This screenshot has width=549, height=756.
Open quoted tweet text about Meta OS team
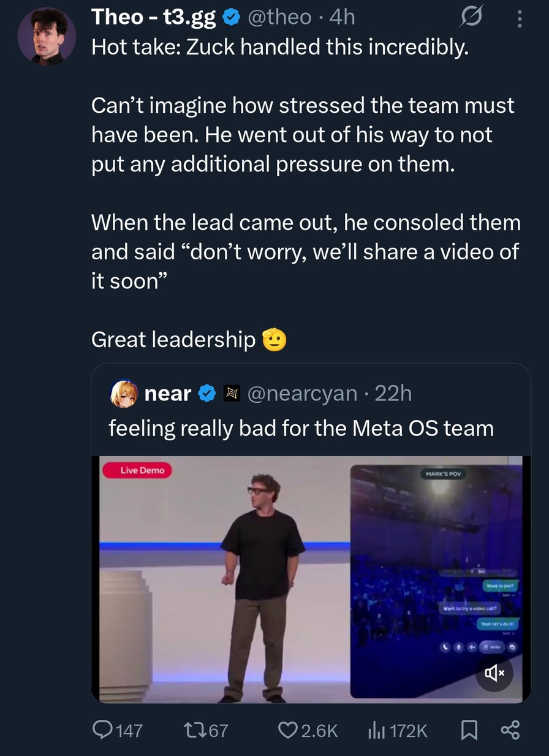click(301, 427)
